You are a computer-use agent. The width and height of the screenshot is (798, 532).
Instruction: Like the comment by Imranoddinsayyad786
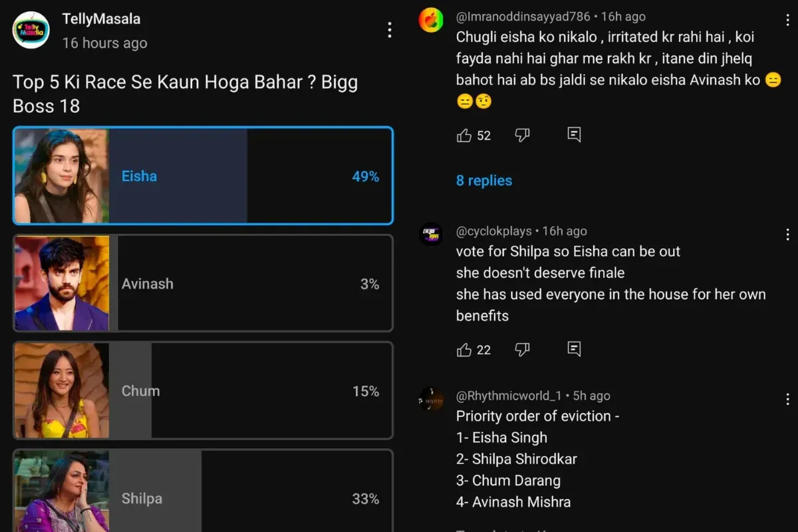(464, 136)
